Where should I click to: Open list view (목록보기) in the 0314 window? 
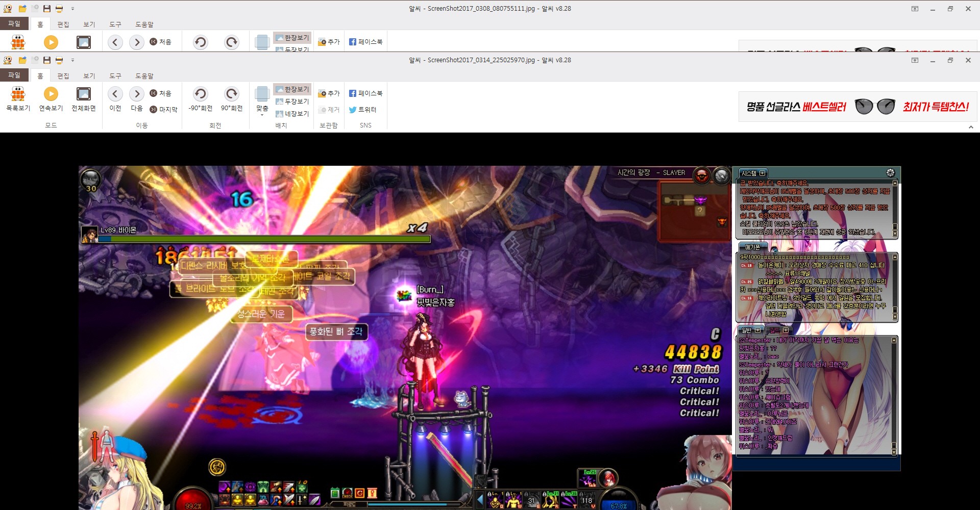18,99
